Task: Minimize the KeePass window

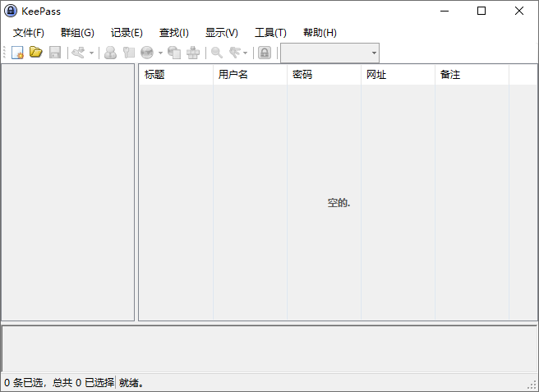Action: click(x=445, y=11)
